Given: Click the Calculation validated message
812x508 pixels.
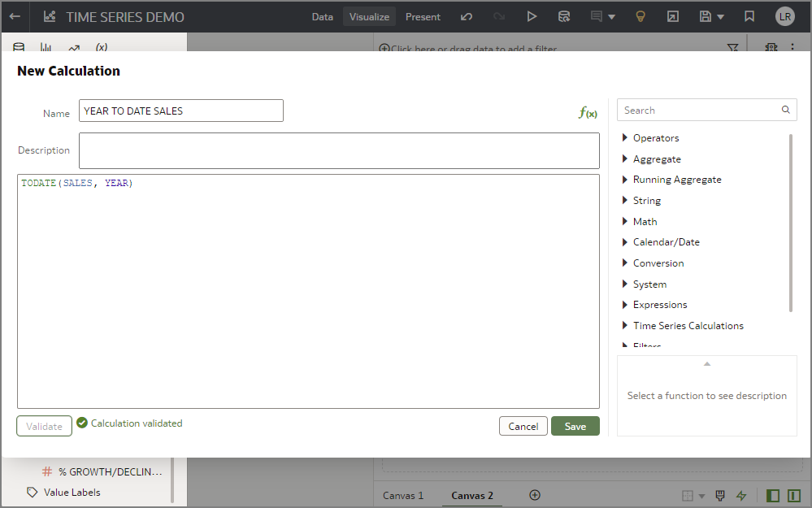Looking at the screenshot, I should click(x=137, y=423).
